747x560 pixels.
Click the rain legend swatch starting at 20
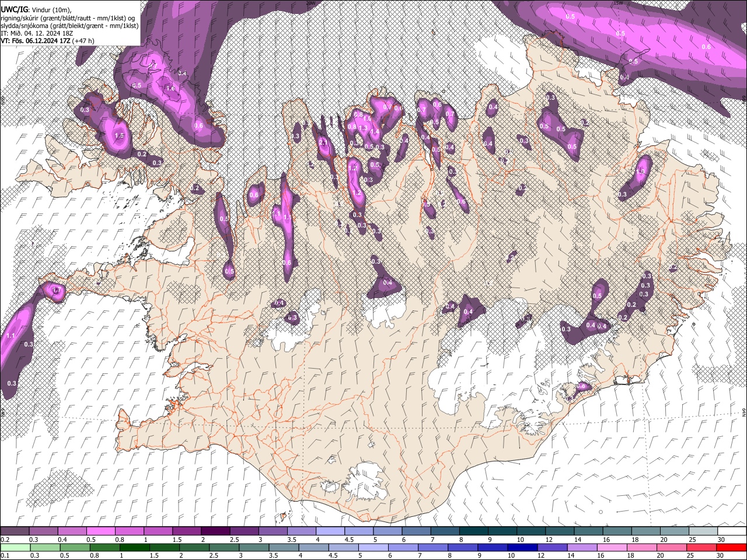[x=673, y=548]
